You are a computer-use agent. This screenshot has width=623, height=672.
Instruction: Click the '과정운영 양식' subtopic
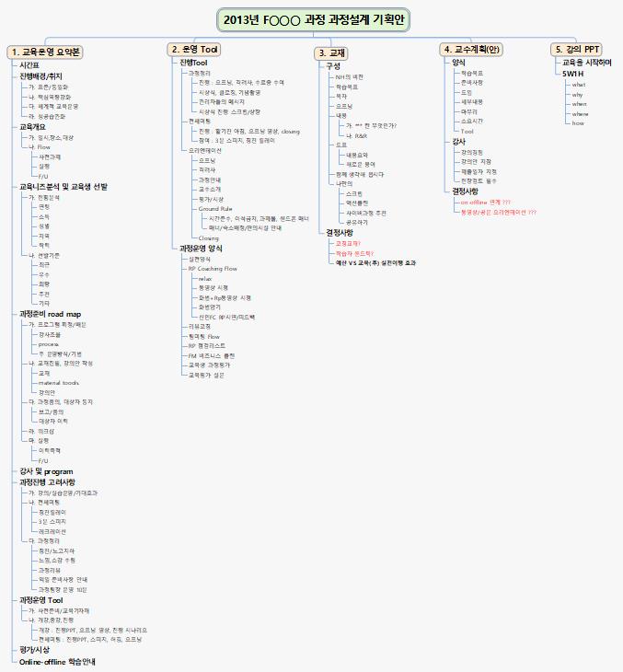205,248
